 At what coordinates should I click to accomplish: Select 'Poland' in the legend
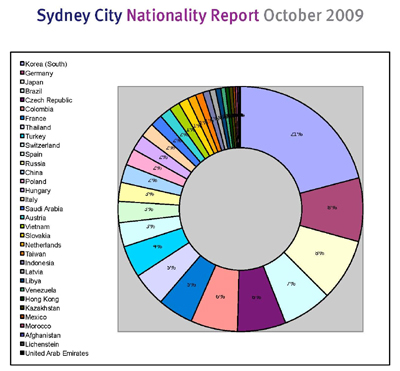[36, 181]
